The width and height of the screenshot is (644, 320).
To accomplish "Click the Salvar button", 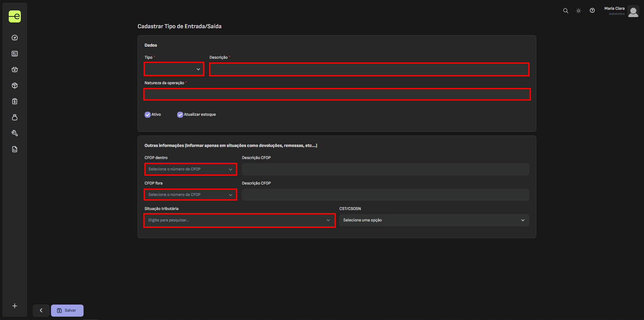I will (67, 311).
